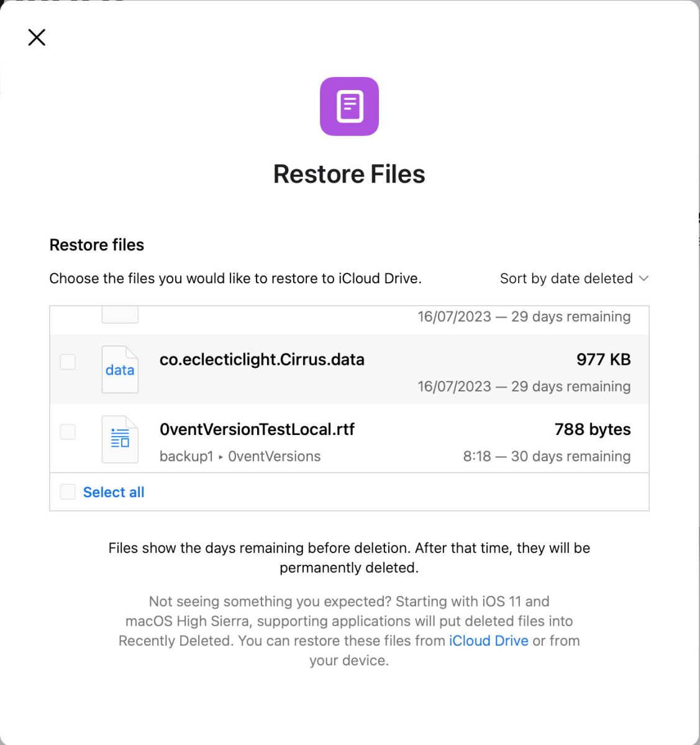Click the Select all label

tap(114, 491)
